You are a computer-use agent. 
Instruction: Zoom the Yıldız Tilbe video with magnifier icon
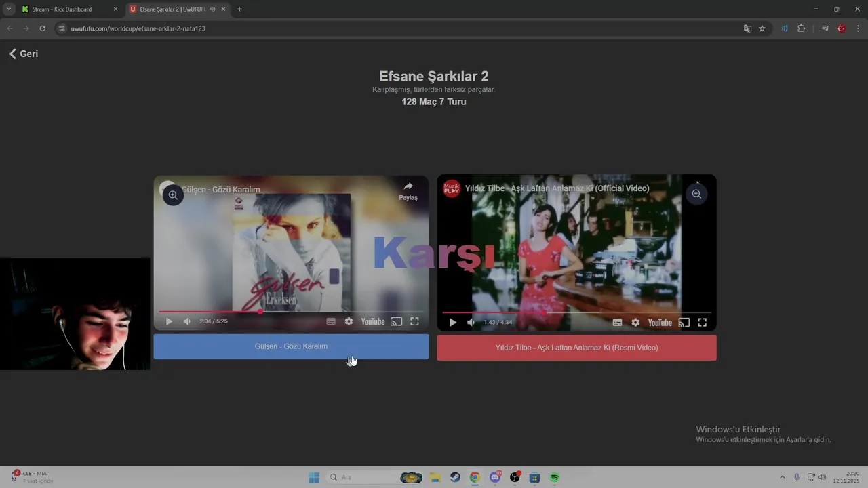point(696,194)
